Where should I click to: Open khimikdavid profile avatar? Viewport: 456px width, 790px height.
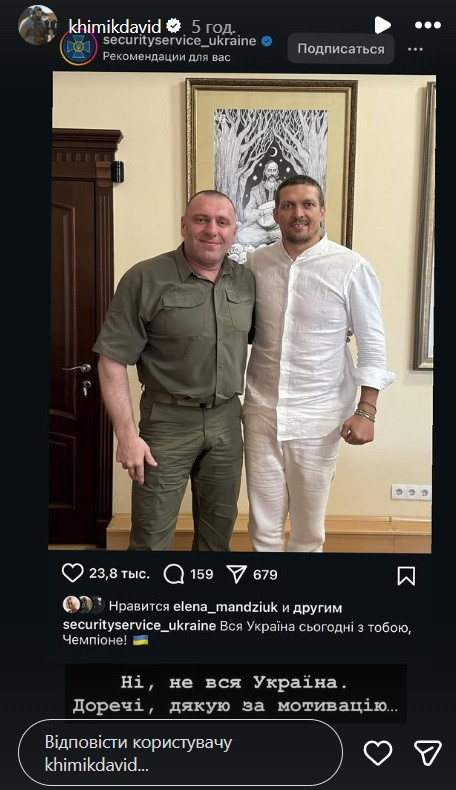pyautogui.click(x=37, y=25)
